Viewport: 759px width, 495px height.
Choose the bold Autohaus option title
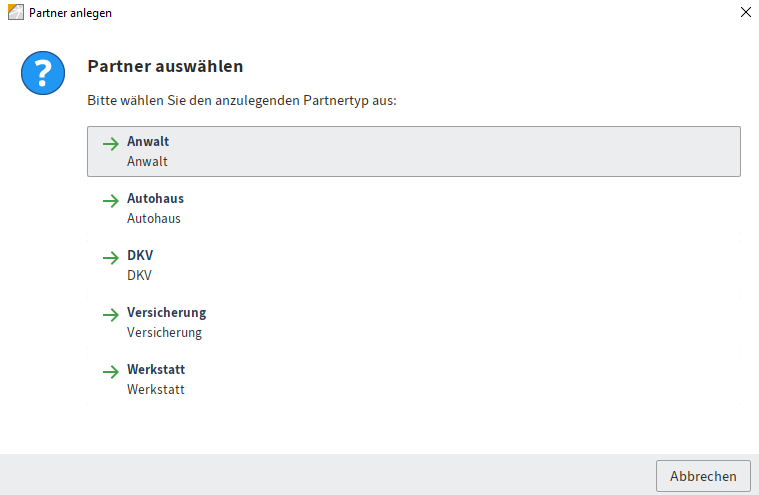click(x=155, y=199)
